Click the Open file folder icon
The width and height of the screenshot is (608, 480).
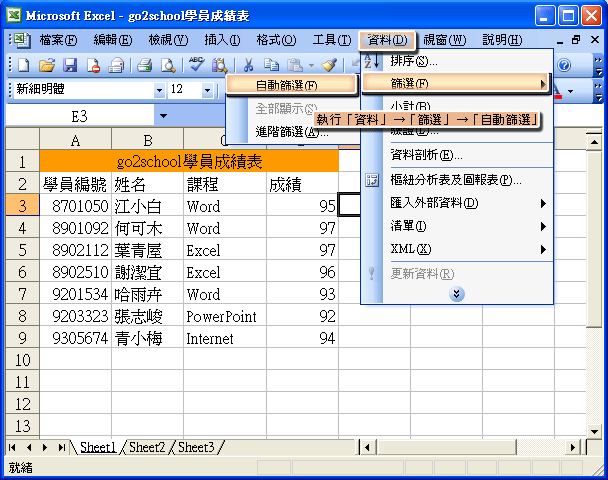click(47, 65)
